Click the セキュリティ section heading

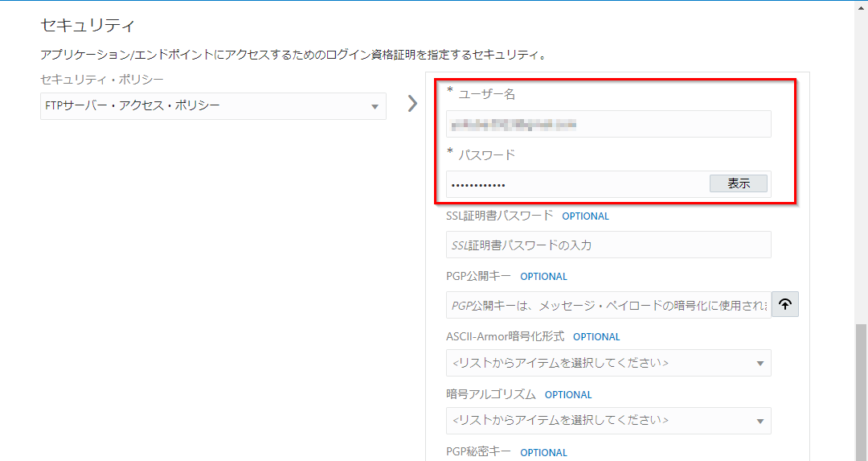[87, 25]
